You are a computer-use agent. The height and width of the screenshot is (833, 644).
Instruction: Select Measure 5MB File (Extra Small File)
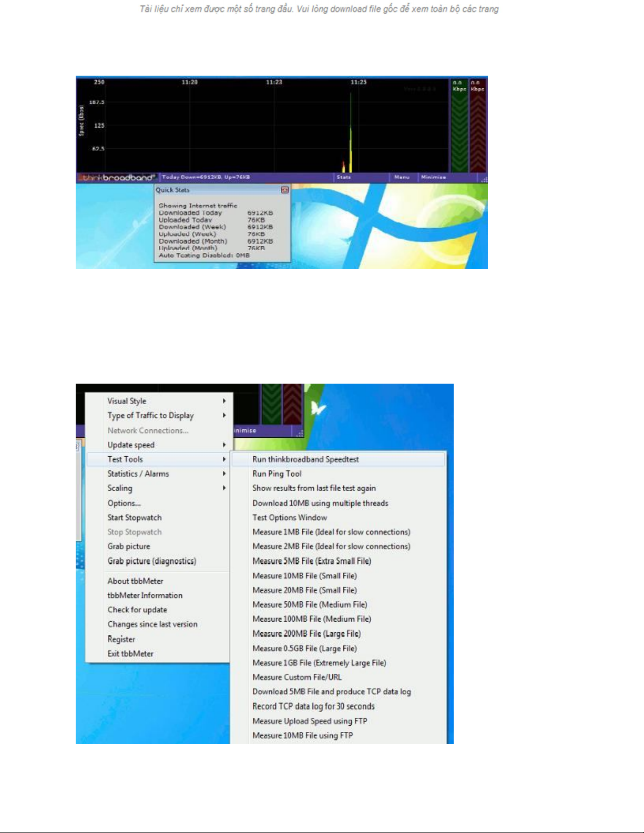pyautogui.click(x=339, y=561)
